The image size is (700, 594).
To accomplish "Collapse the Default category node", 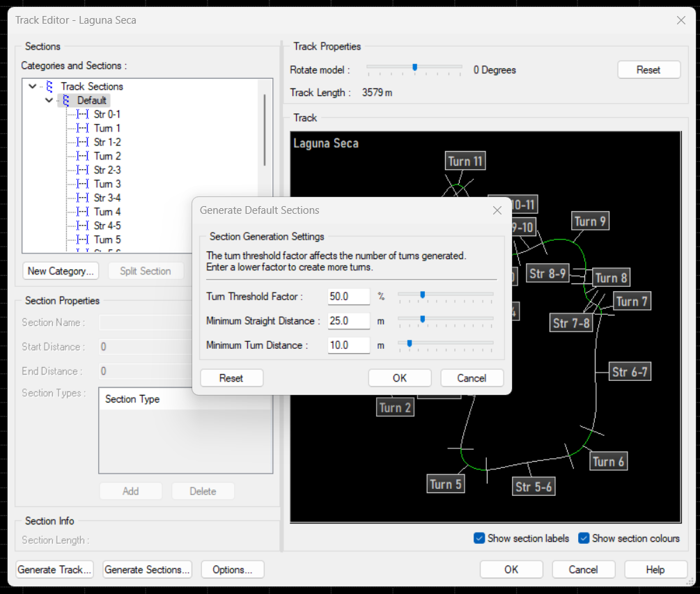I will tap(49, 100).
